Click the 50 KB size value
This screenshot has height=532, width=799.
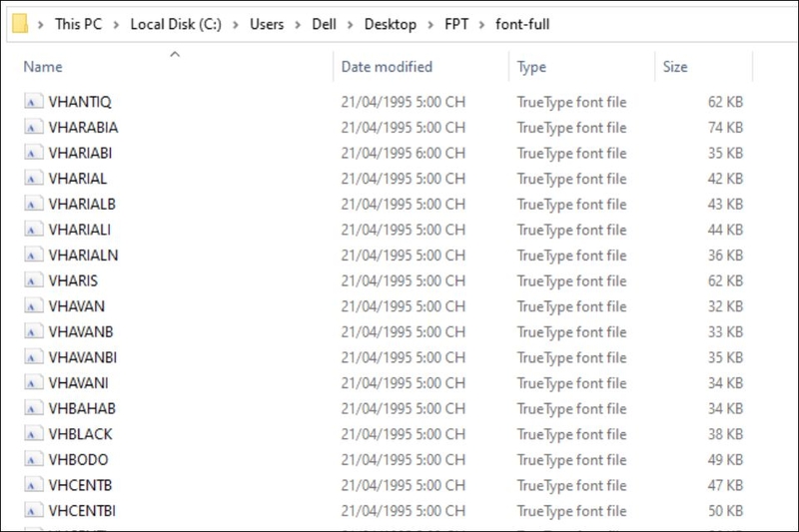click(x=725, y=511)
